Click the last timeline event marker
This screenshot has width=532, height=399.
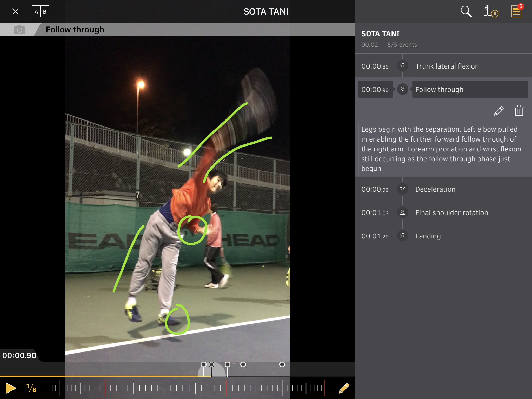pyautogui.click(x=282, y=365)
